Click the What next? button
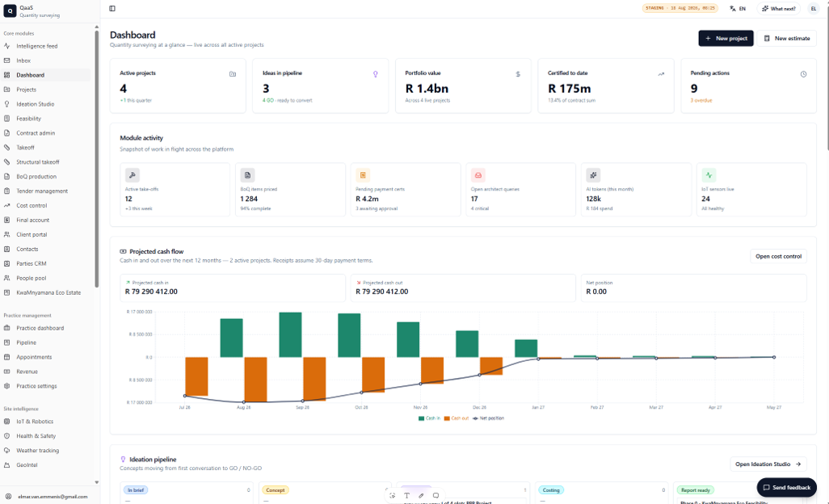Screen dimensions: 829x504 778,8
